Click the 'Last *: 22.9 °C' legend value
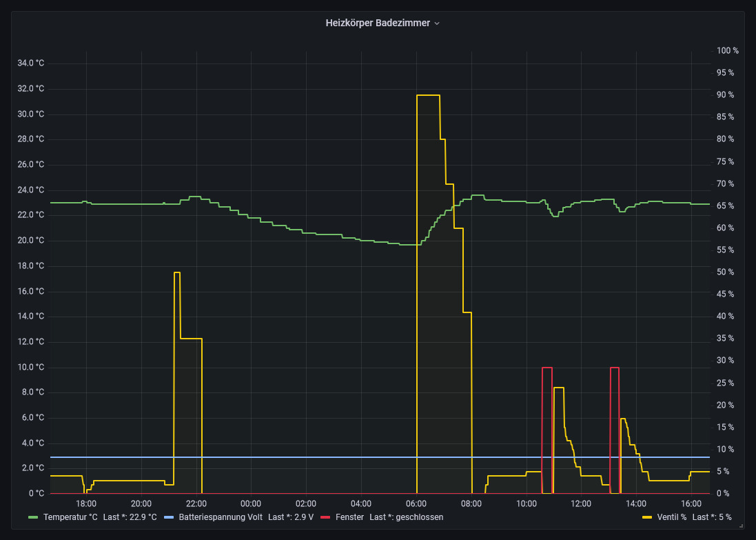 pyautogui.click(x=130, y=517)
